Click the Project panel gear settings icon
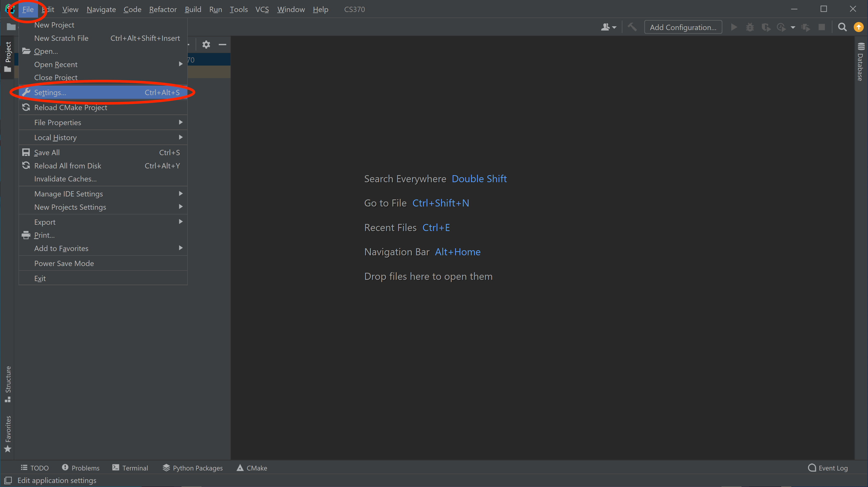Screen dimensions: 868x487 point(206,45)
